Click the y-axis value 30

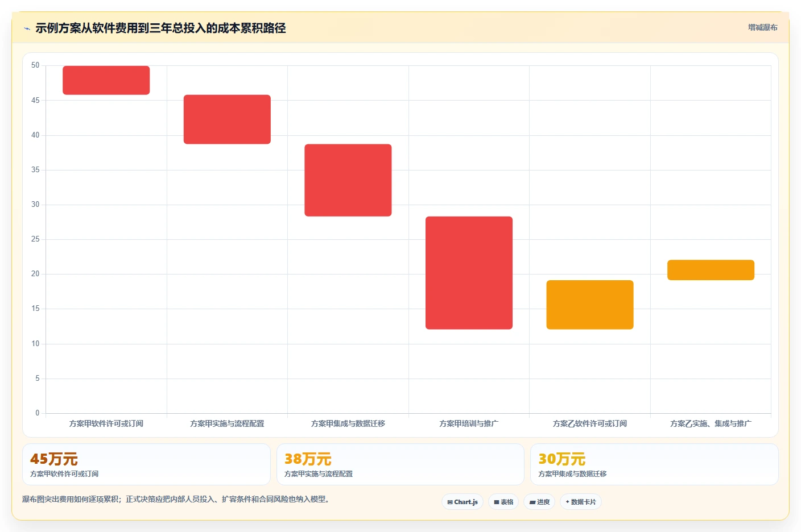click(x=35, y=205)
